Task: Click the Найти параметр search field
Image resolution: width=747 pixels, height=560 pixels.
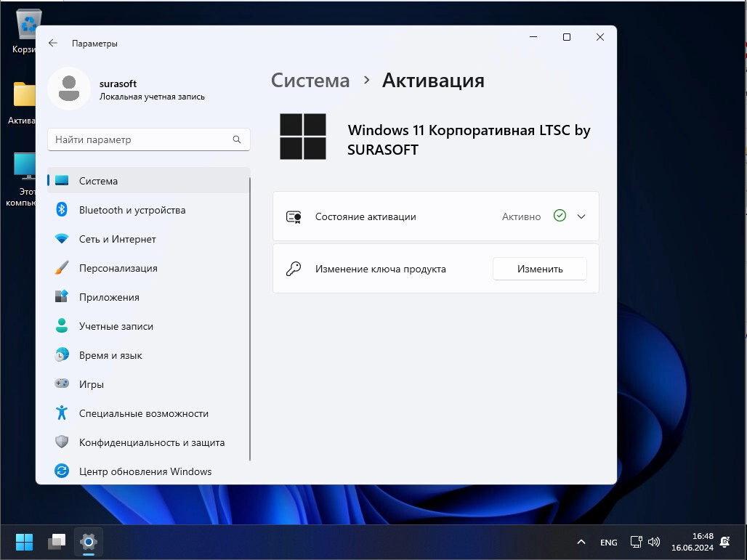Action: pos(149,139)
